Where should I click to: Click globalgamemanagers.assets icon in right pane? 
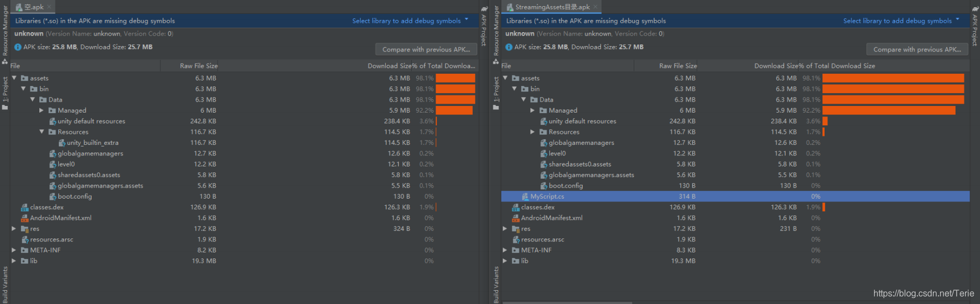point(543,175)
